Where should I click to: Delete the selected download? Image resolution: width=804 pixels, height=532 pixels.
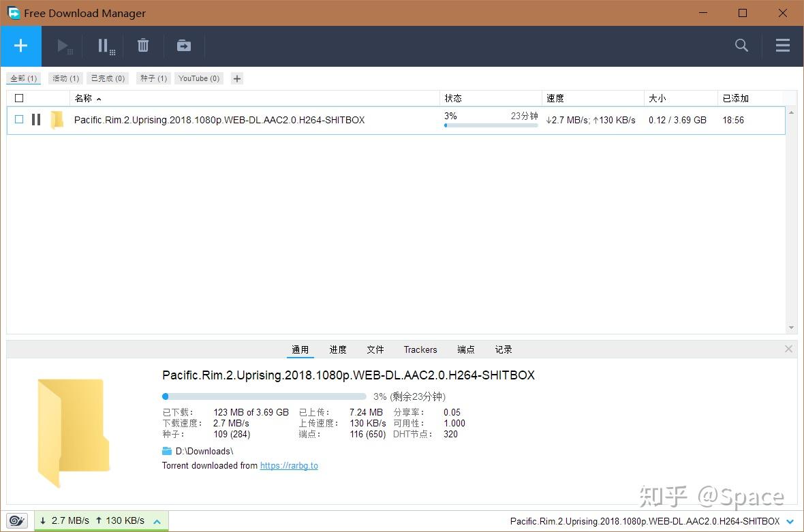(143, 46)
